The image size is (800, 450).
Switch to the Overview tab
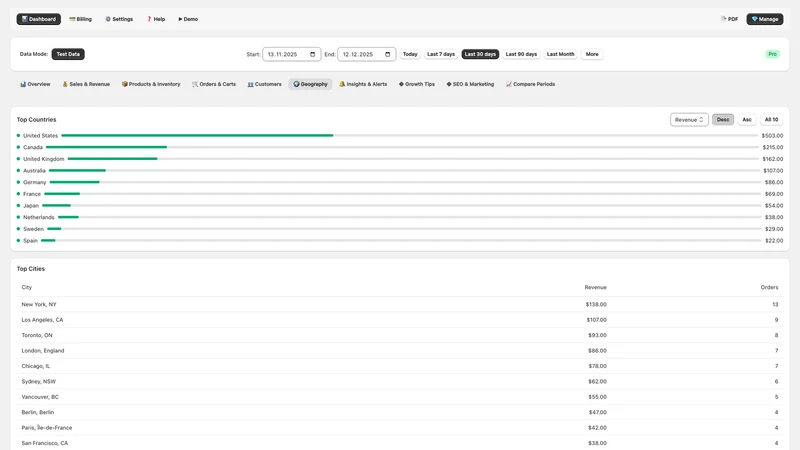click(x=35, y=84)
